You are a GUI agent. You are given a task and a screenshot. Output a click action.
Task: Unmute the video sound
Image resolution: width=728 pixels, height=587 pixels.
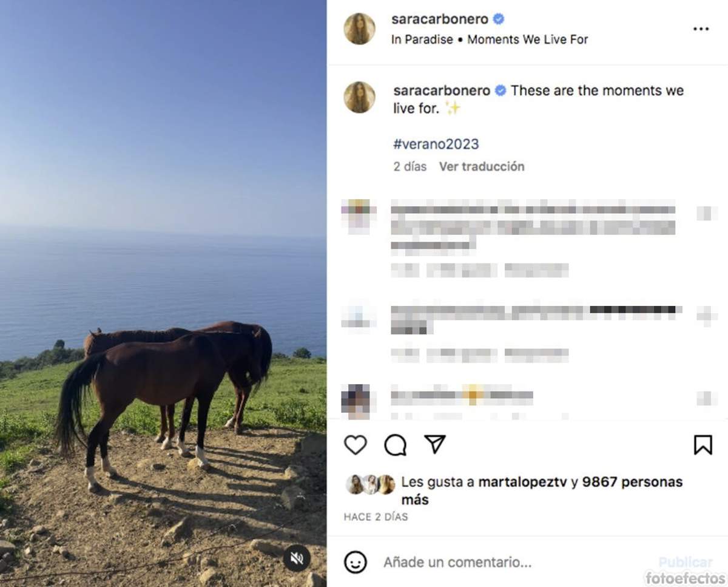(x=297, y=558)
